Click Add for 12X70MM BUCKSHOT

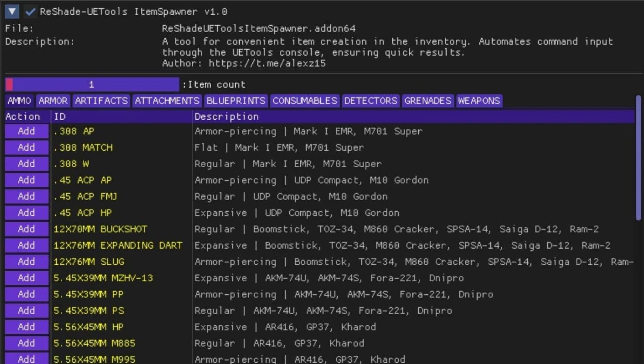pyautogui.click(x=27, y=229)
